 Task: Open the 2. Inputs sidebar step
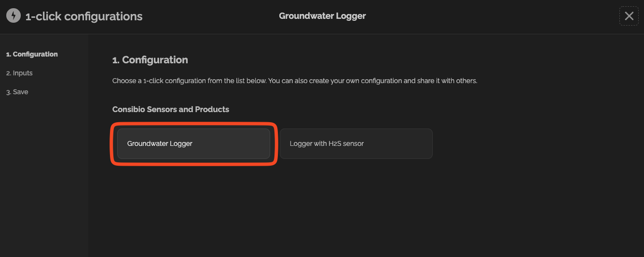tap(19, 73)
